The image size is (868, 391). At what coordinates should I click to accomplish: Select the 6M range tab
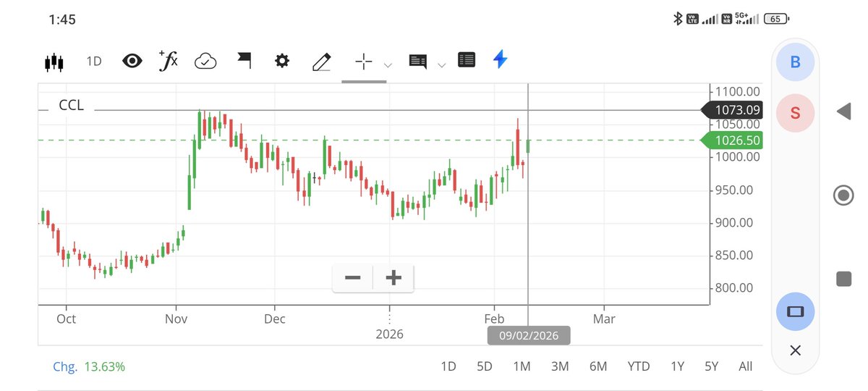[x=598, y=366]
